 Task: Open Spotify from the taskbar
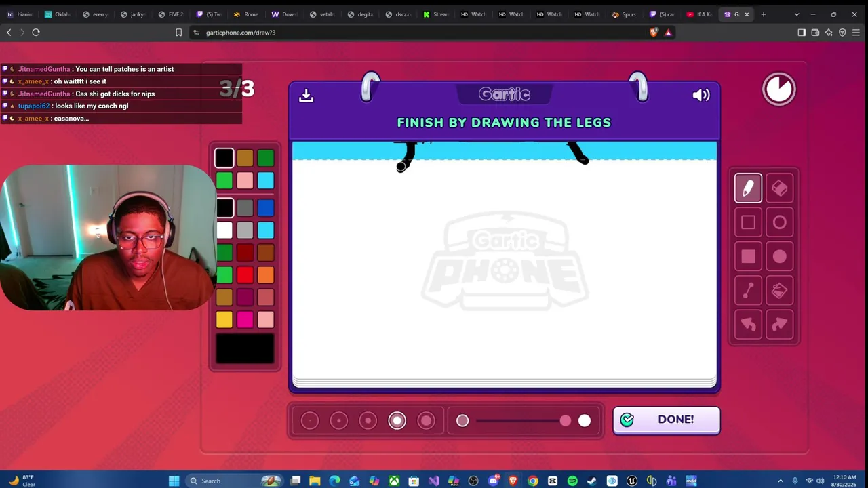pyautogui.click(x=572, y=481)
